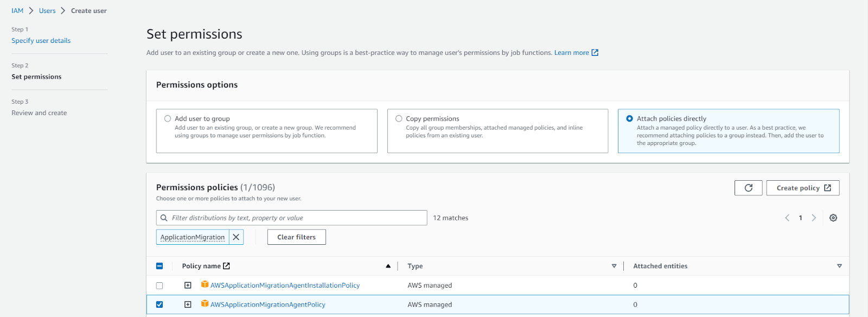Screen dimensions: 868x317
Task: Expand the AWSApplicationMigrationAgentInstallationPolicy row details
Action: (x=188, y=286)
